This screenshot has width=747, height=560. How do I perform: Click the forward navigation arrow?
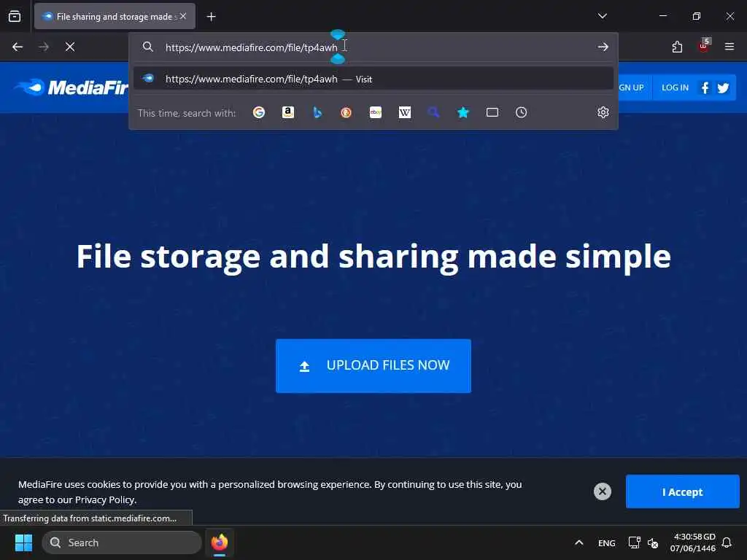click(44, 47)
